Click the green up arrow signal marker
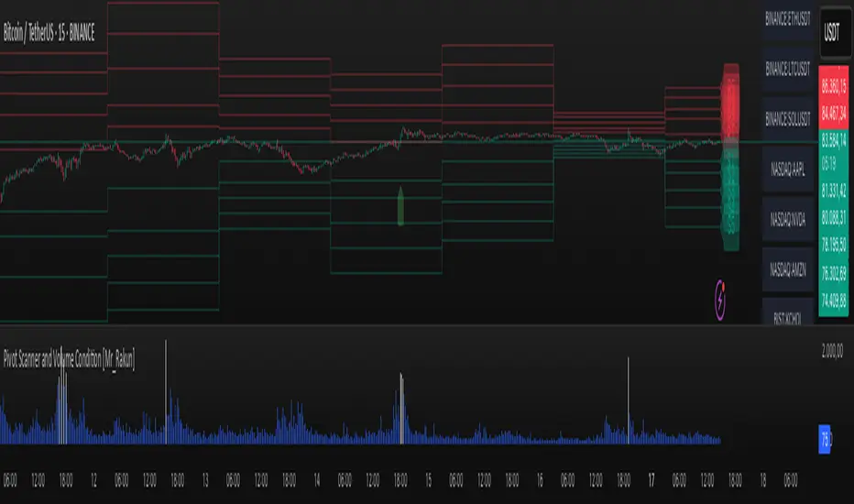The height and width of the screenshot is (504, 854). coord(400,206)
